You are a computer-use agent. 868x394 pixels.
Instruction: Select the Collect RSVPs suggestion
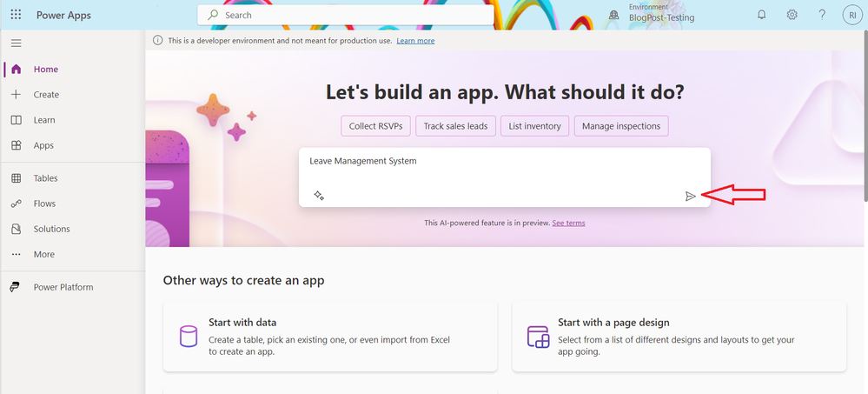[376, 126]
